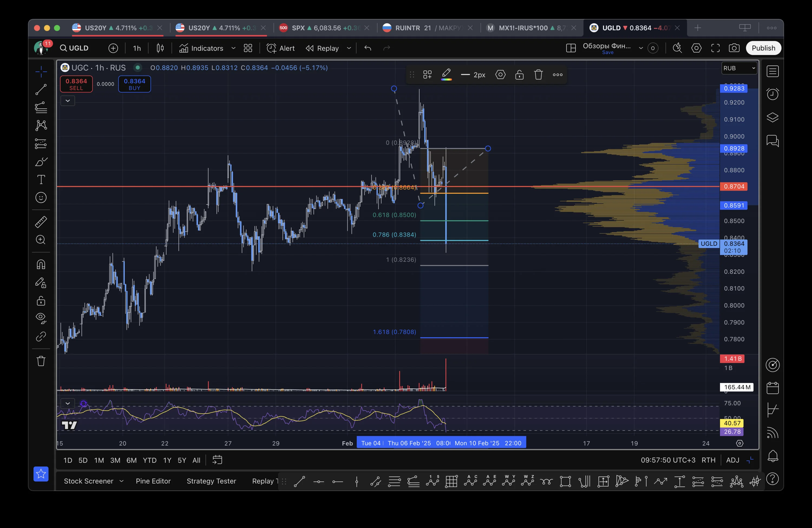Open Gann and Fibonacci tools in left toolbar
Screen dimensions: 812x528
coord(41,107)
